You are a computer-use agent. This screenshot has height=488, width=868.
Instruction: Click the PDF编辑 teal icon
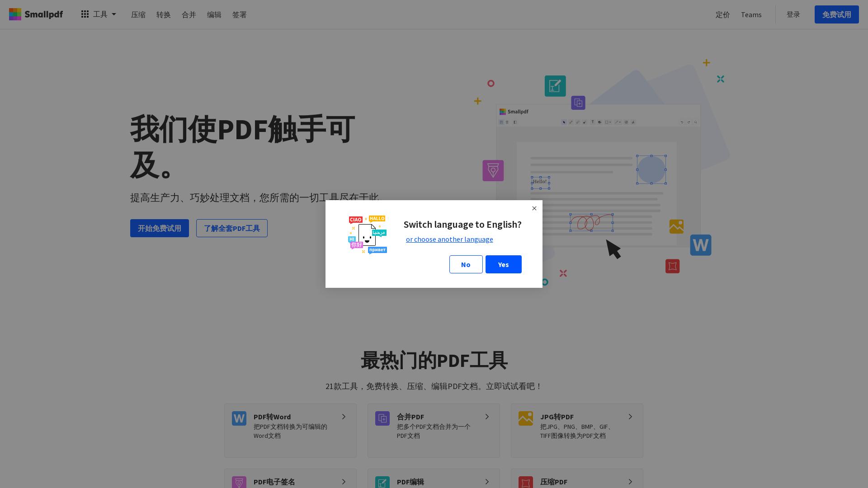click(x=382, y=482)
